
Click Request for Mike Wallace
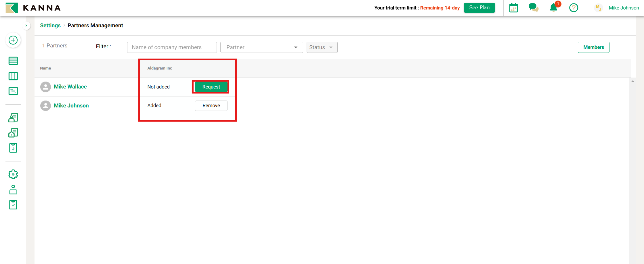tap(211, 87)
